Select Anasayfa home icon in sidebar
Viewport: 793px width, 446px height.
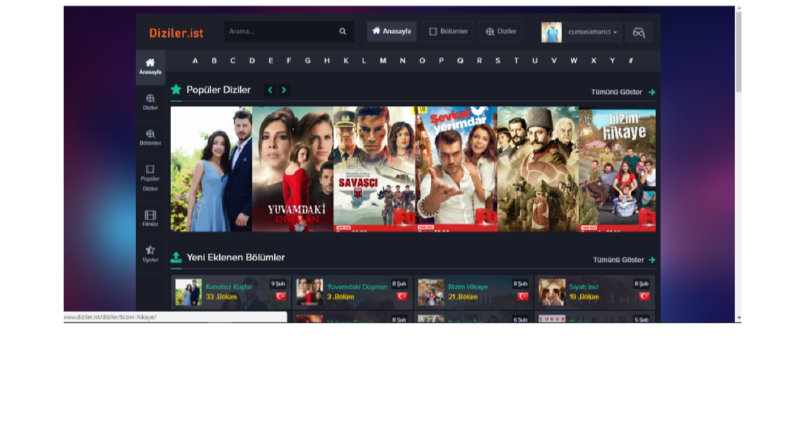(x=150, y=66)
